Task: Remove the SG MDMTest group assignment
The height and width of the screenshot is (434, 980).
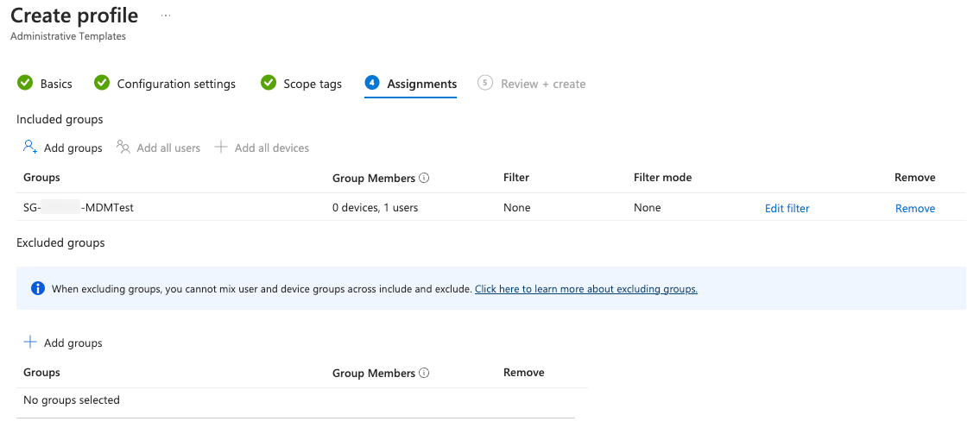Action: [914, 208]
